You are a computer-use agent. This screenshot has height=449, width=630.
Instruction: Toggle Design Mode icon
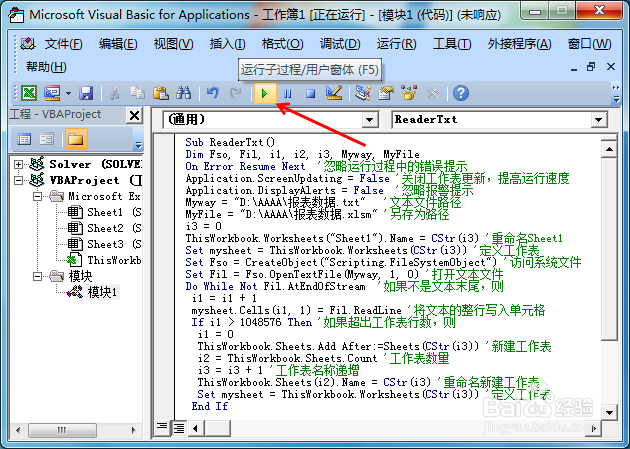coord(334,94)
